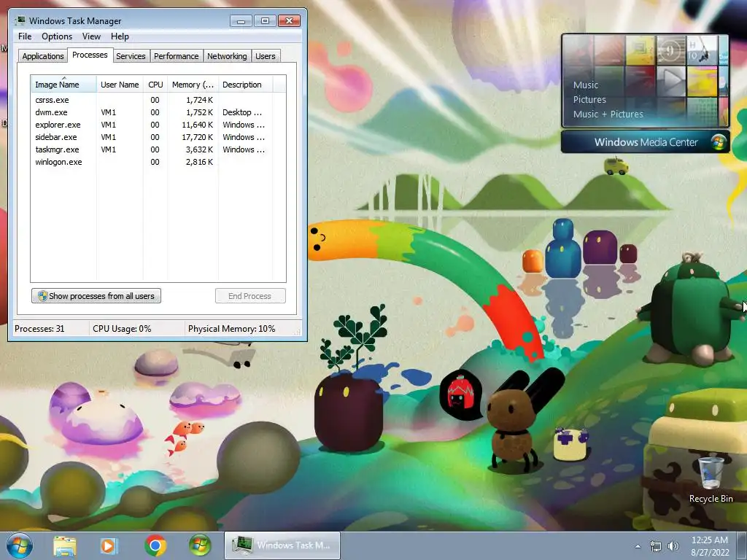The width and height of the screenshot is (747, 560).
Task: Open Google Chrome from the taskbar
Action: pyautogui.click(x=155, y=545)
